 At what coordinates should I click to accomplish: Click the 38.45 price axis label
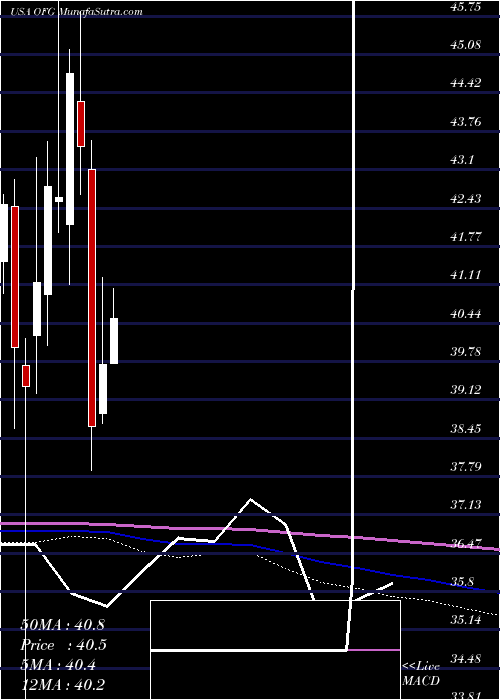click(466, 429)
